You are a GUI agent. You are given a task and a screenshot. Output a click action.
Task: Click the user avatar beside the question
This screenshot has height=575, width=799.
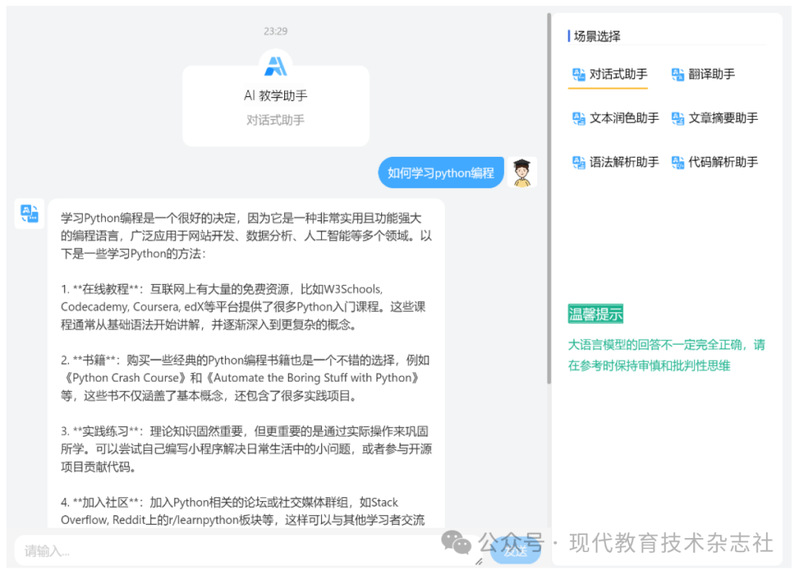pos(521,172)
